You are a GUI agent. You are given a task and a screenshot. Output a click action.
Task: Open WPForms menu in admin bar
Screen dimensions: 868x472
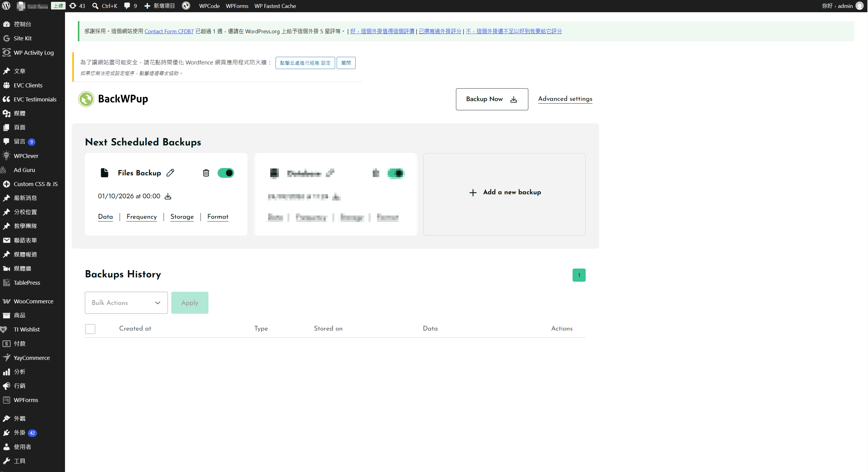[237, 6]
